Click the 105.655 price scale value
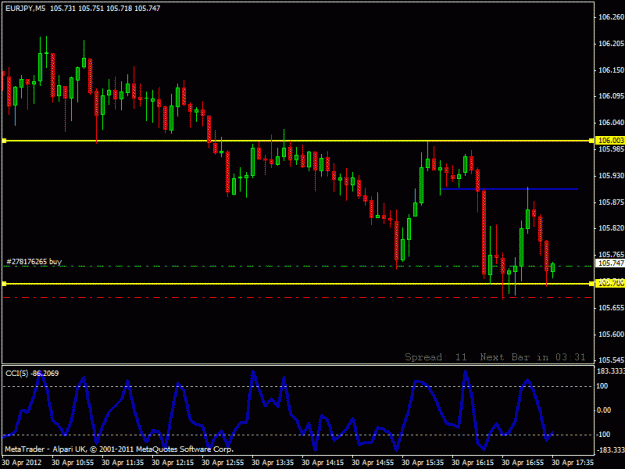The image size is (625, 469). (x=611, y=308)
